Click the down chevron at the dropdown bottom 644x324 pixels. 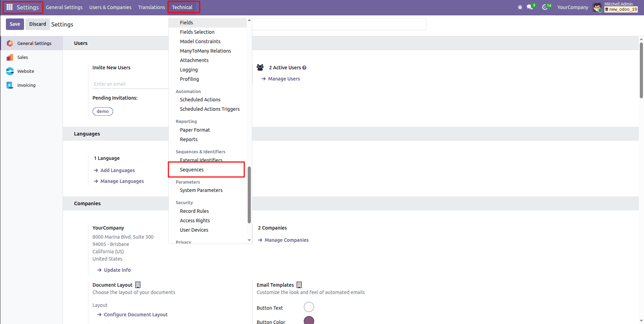coord(249,240)
